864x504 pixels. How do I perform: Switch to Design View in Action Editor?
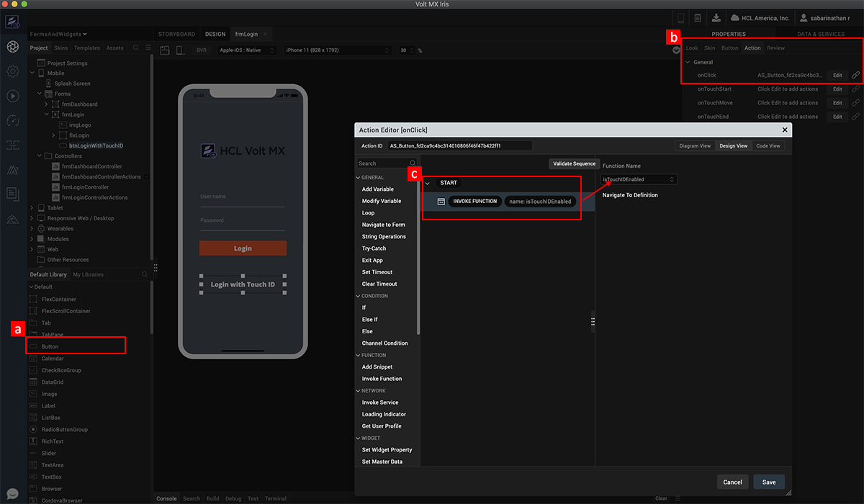coord(733,145)
